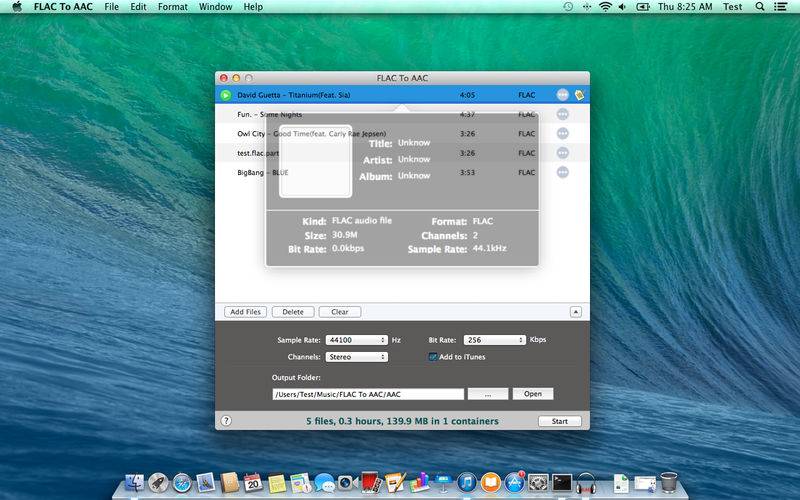Click the Time Machine menu bar icon

point(568,7)
